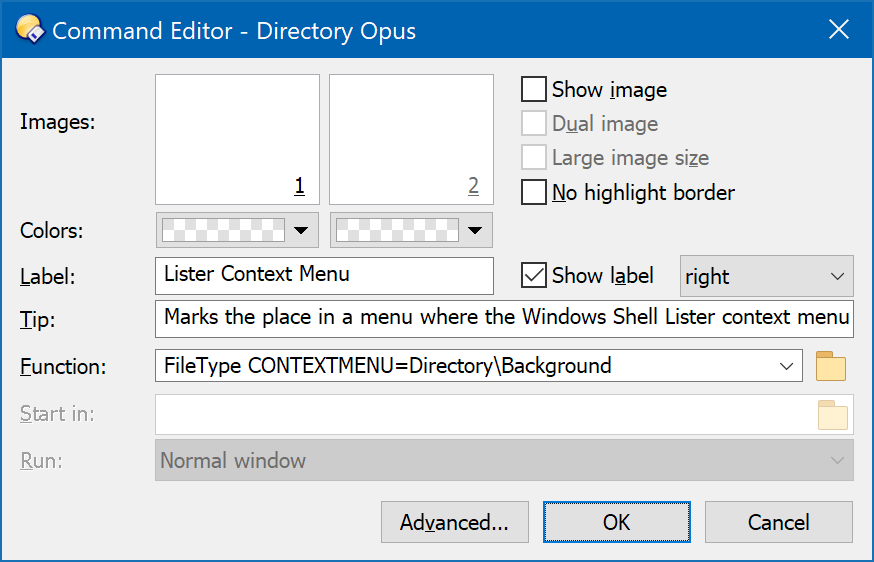Click the folder icon beside Function field
874x562 pixels.
[831, 366]
